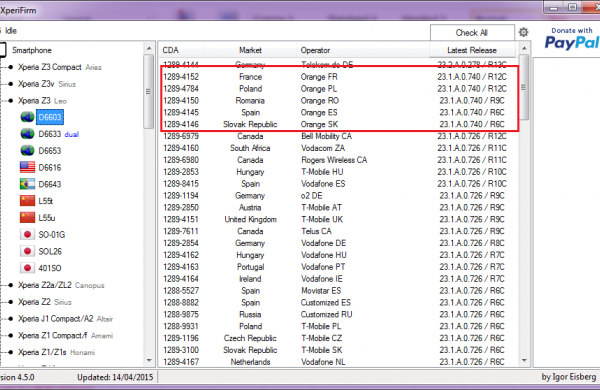Click device tree scroll down arrow
This screenshot has width=600, height=390.
[x=149, y=361]
